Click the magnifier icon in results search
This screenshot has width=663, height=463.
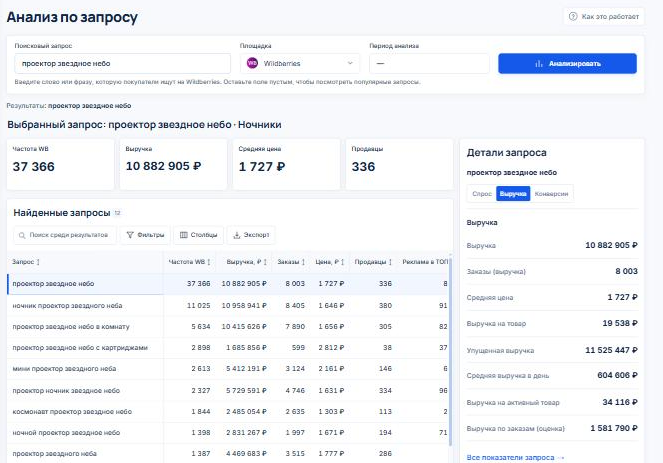(22, 235)
